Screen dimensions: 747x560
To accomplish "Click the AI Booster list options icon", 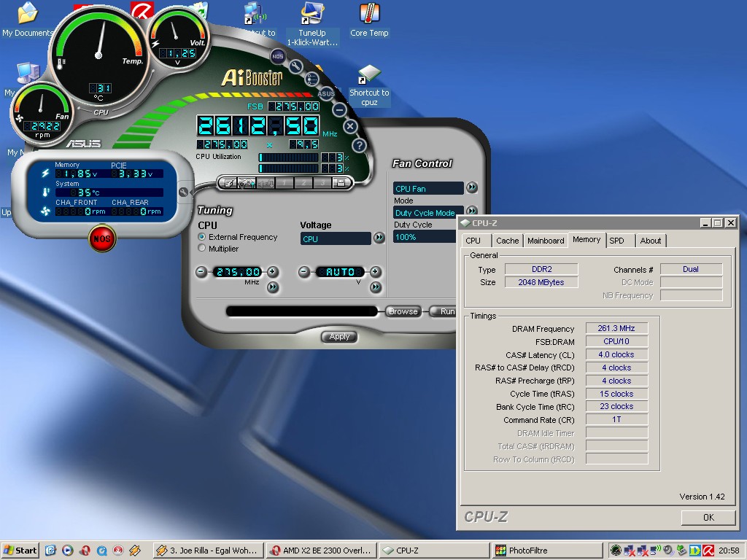I will 311,79.
